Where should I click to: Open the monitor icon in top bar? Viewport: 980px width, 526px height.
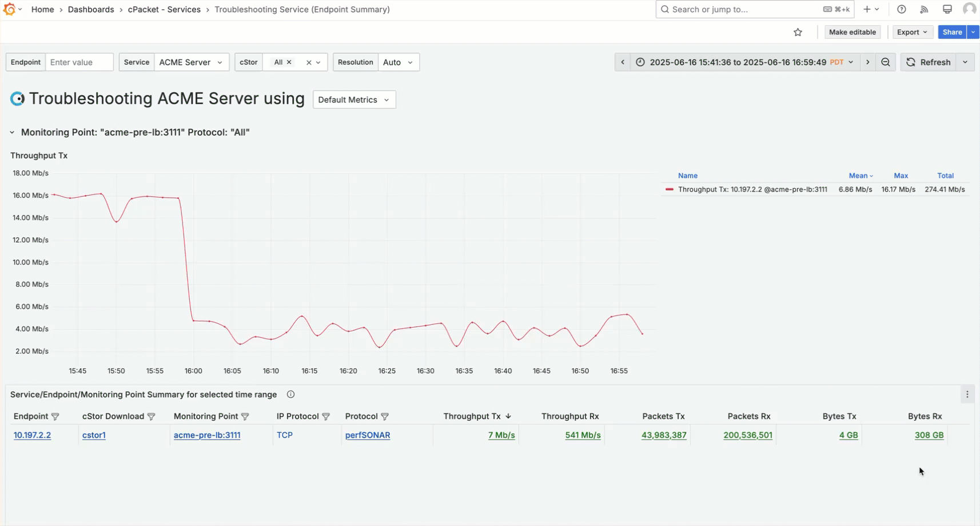point(947,9)
